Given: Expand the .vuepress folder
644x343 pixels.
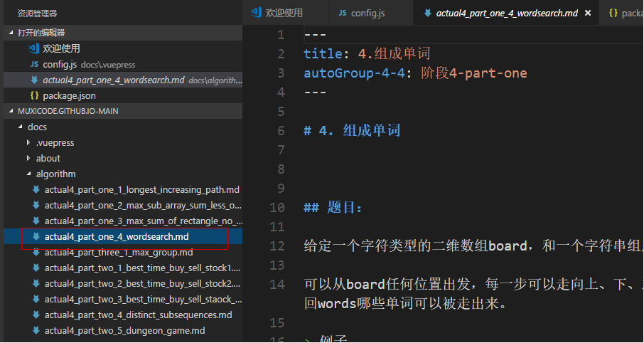Looking at the screenshot, I should click(28, 142).
